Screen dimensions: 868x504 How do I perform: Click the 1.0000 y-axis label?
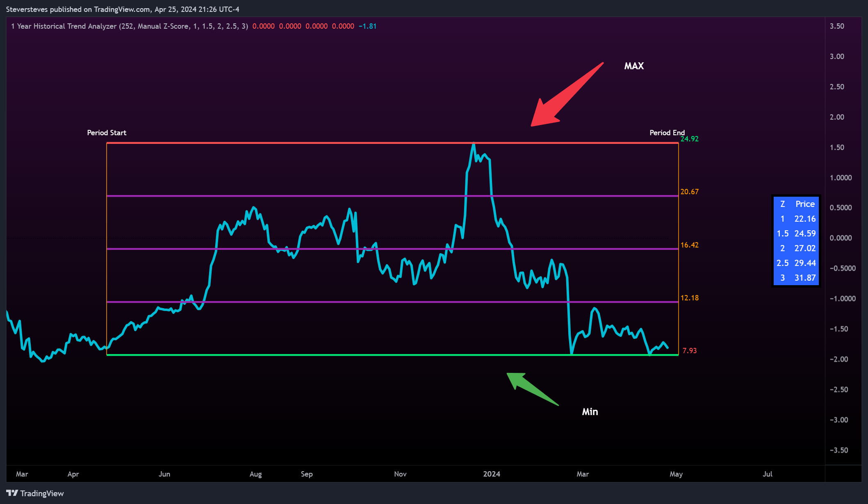coord(841,178)
